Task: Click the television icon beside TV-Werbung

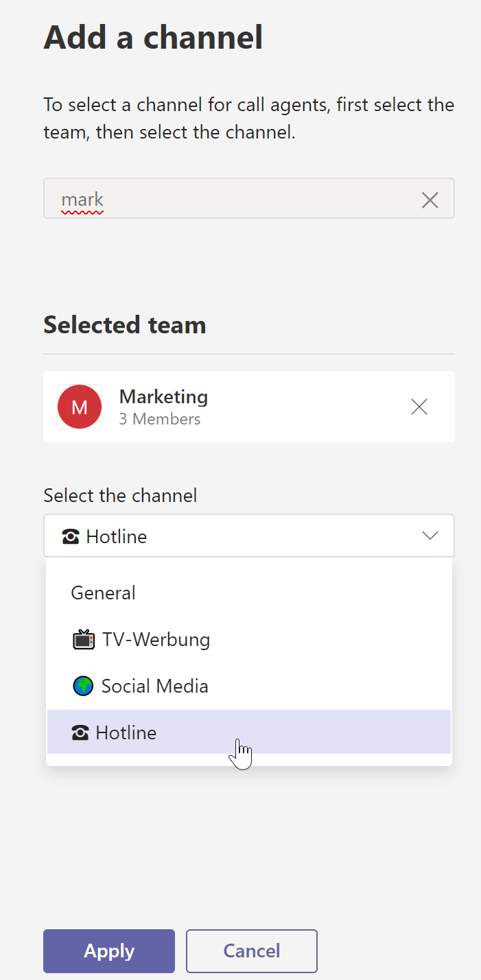Action: pos(83,640)
